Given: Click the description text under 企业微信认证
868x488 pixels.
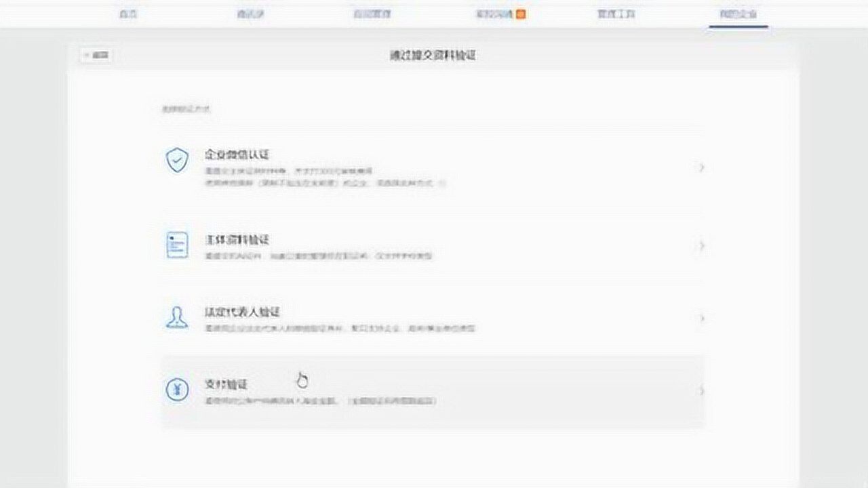Looking at the screenshot, I should pos(325,177).
